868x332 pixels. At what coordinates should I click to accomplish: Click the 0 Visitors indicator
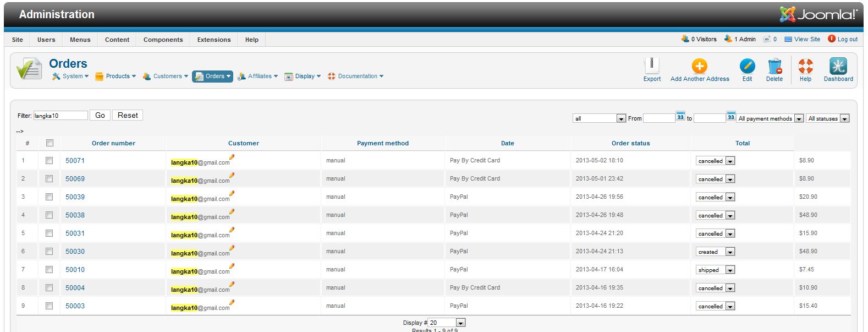(699, 39)
